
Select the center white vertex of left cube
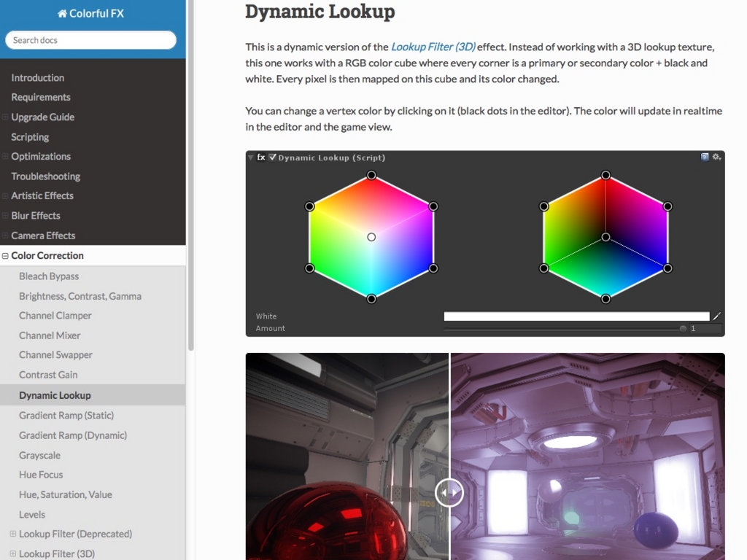pyautogui.click(x=371, y=237)
